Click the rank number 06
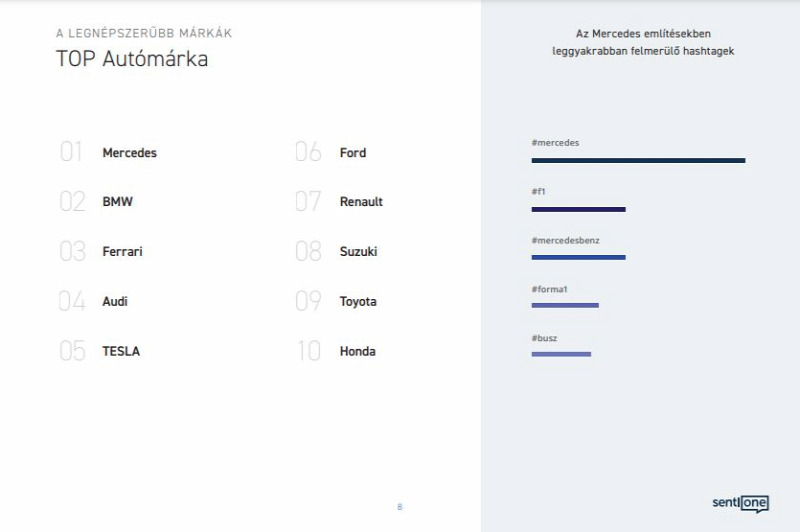 click(308, 151)
